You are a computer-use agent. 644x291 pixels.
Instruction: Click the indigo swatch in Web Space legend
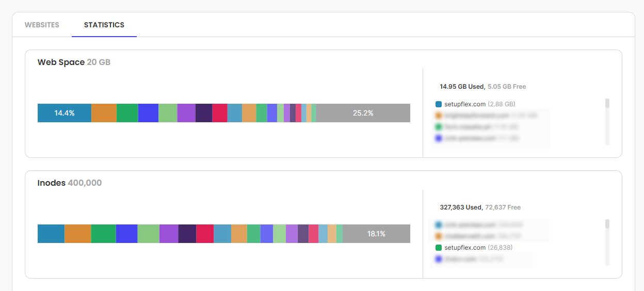point(439,138)
